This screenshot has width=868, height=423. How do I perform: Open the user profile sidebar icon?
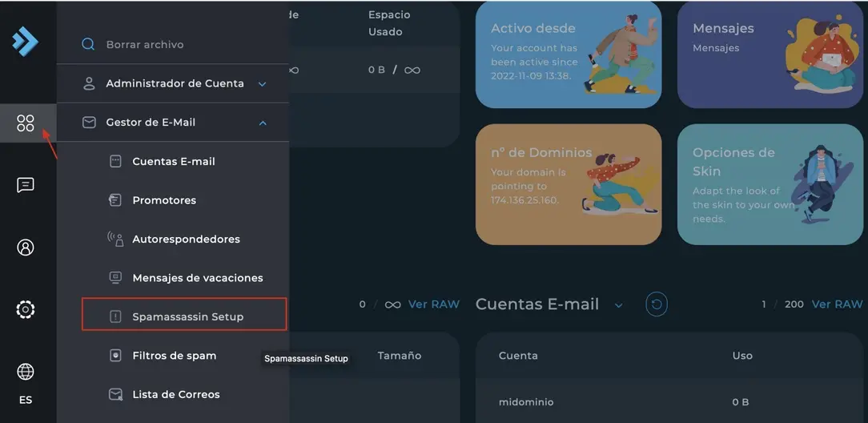click(26, 247)
